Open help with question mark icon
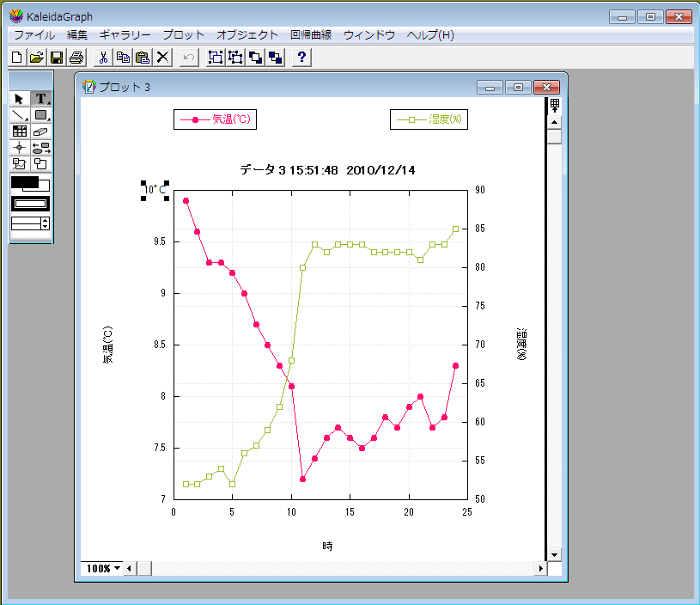This screenshot has height=605, width=700. coord(301,58)
